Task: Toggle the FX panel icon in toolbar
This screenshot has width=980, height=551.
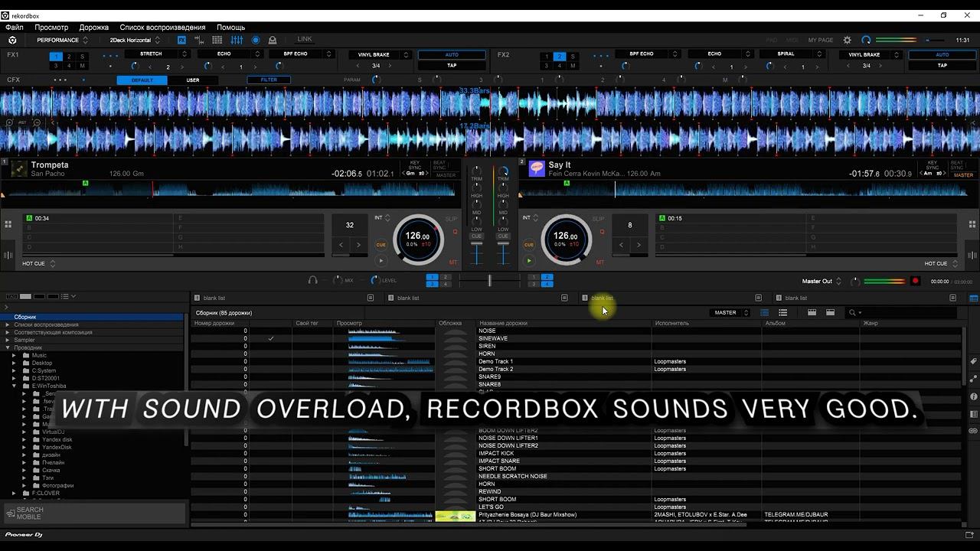Action: coord(181,40)
